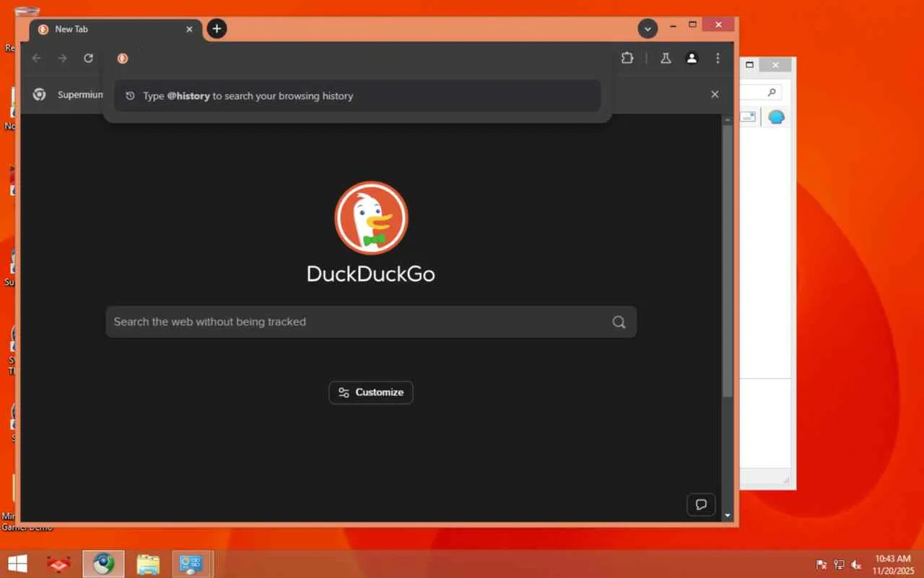This screenshot has width=924, height=578.
Task: Click the page scrollbar down arrow
Action: tap(728, 516)
